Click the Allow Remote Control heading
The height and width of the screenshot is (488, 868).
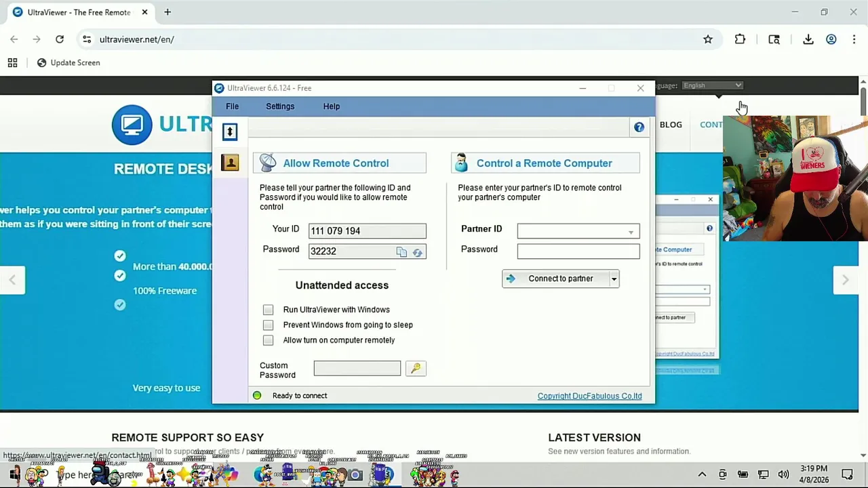coord(336,163)
